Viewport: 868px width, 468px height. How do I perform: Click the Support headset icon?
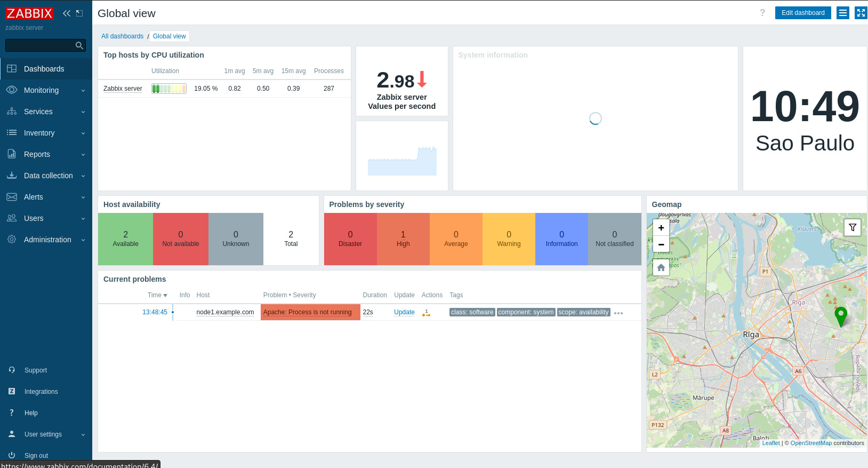(12, 370)
